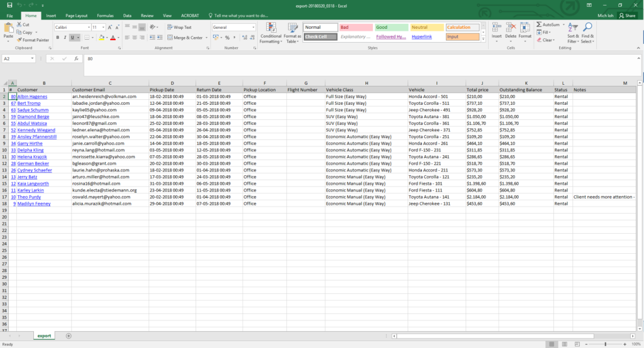Open the font name dropdown showing Calibri
Screen dimensions: 644x348
point(71,28)
